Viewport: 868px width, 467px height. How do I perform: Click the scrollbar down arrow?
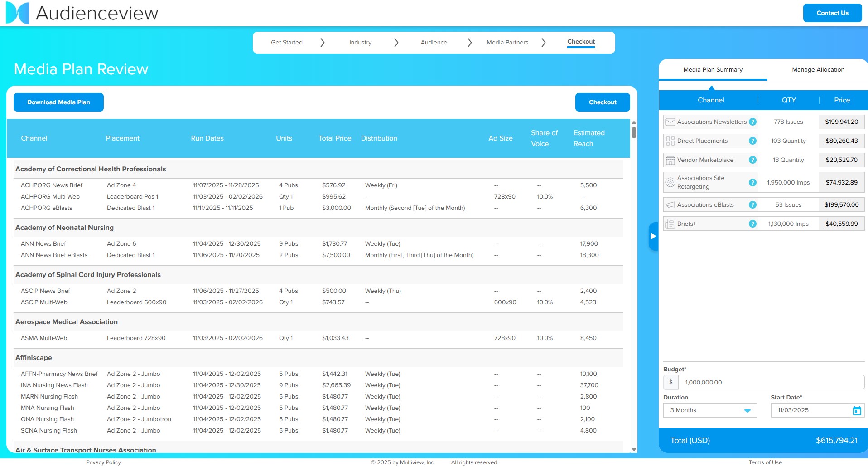tap(634, 449)
